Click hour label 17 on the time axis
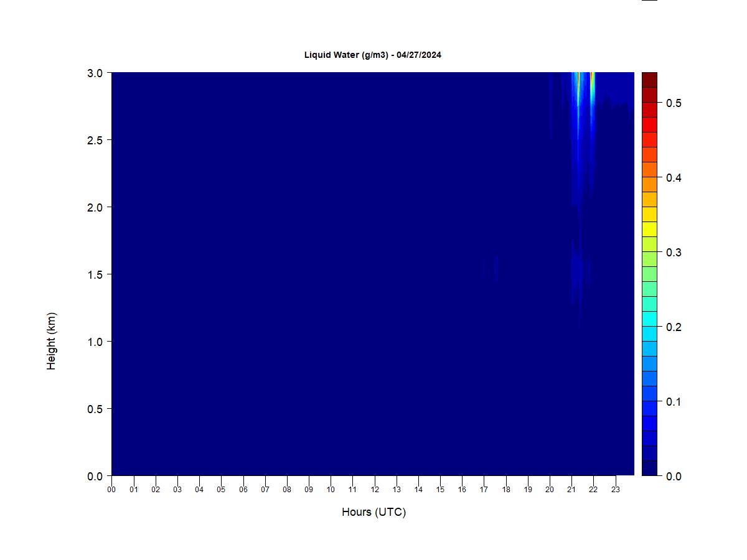Screen dimensions: 747x560 point(484,490)
